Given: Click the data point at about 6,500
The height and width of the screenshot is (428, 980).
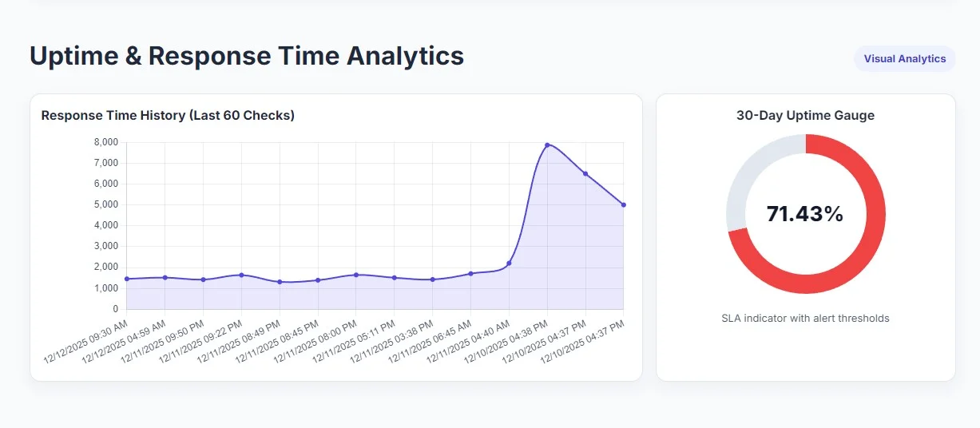Looking at the screenshot, I should point(585,173).
